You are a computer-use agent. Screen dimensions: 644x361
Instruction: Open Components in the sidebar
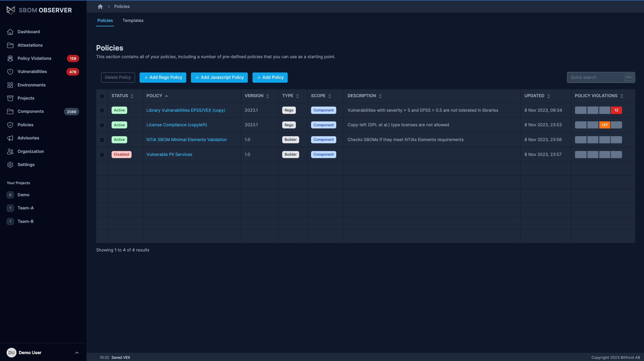30,111
